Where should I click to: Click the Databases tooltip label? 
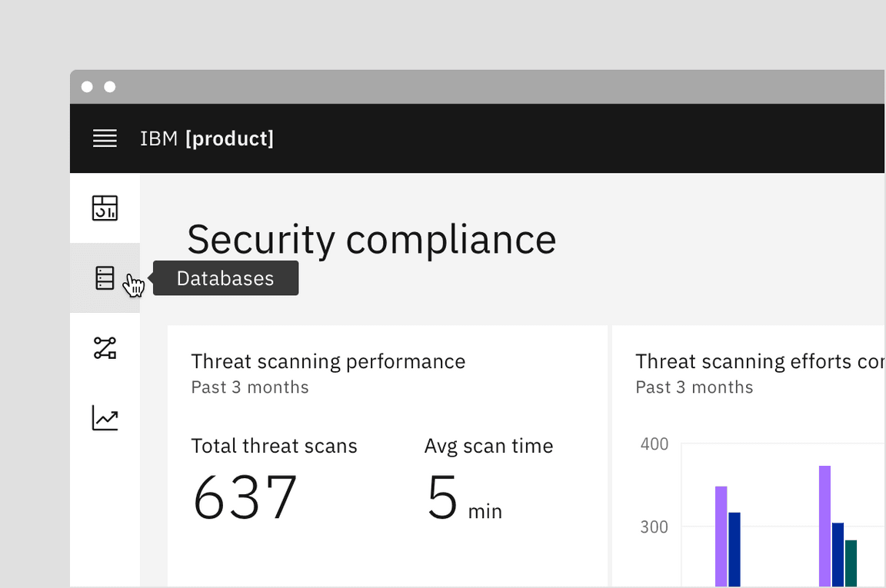(225, 278)
